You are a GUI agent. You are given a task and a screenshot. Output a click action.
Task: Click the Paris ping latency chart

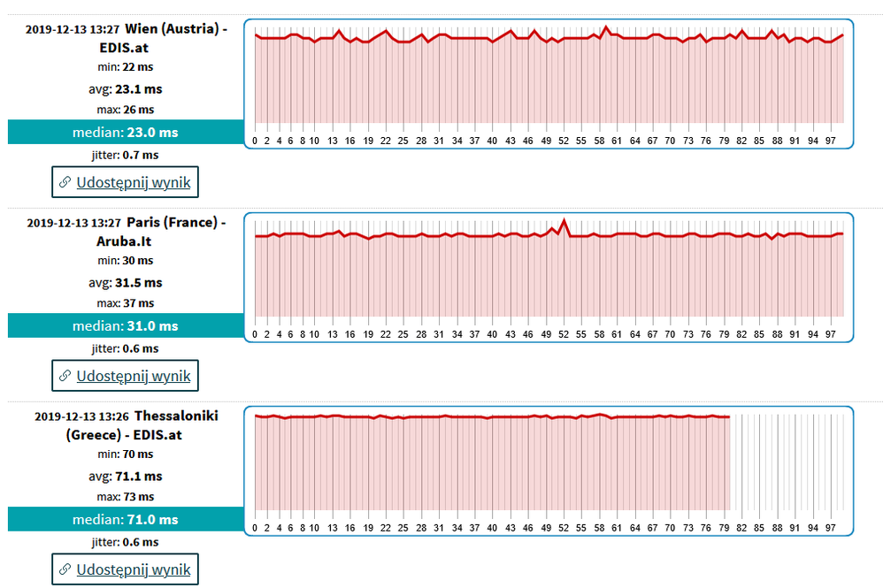click(x=549, y=278)
